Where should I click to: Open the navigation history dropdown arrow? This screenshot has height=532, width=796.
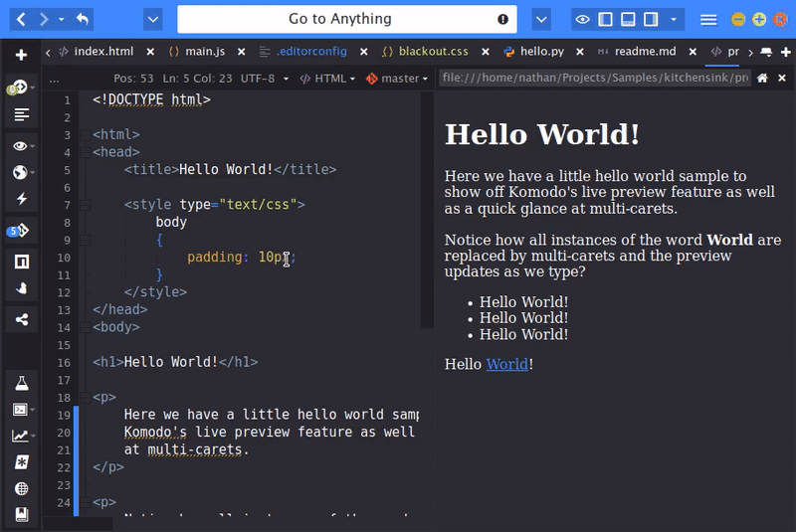point(61,19)
